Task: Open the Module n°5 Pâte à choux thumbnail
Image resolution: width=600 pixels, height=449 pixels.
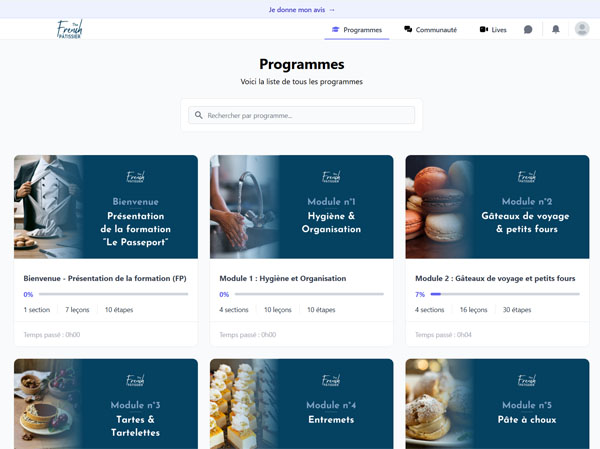Action: [497, 404]
